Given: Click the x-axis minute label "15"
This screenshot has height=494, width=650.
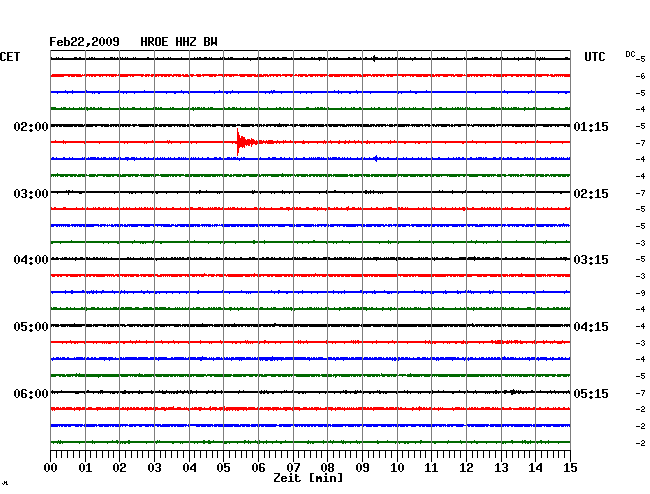Looking at the screenshot, I should (570, 468).
